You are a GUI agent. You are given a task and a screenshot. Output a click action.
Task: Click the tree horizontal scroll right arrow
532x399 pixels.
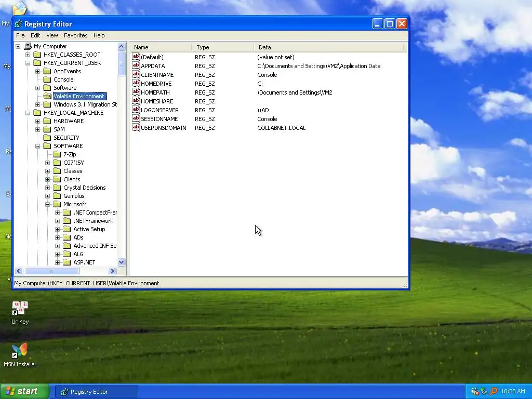pos(113,271)
